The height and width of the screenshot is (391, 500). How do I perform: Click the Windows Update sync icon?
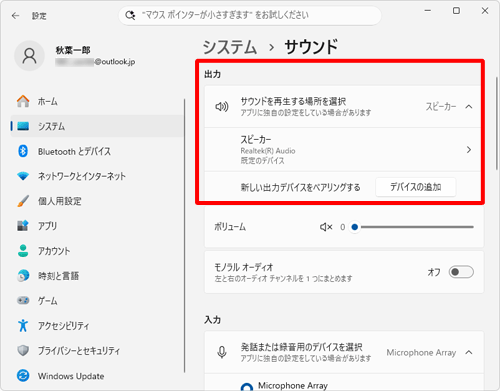(23, 376)
